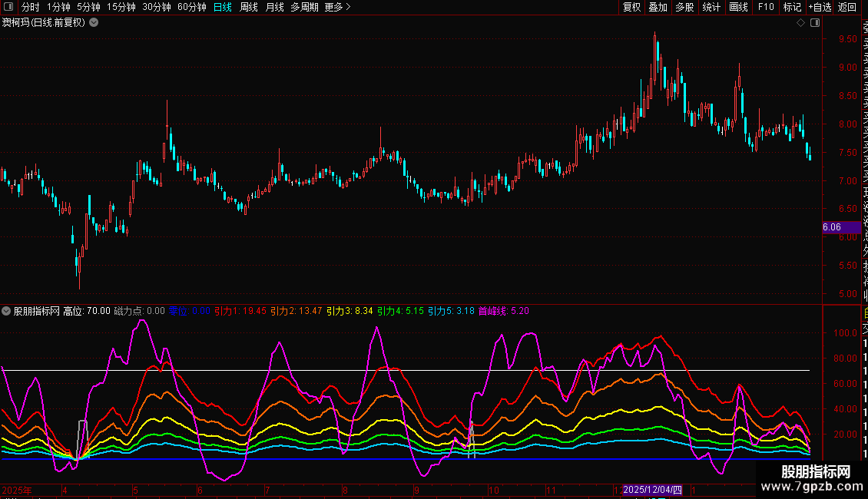868x499 pixels.
Task: Click the 首峰线: 5.20 label
Action: (504, 311)
